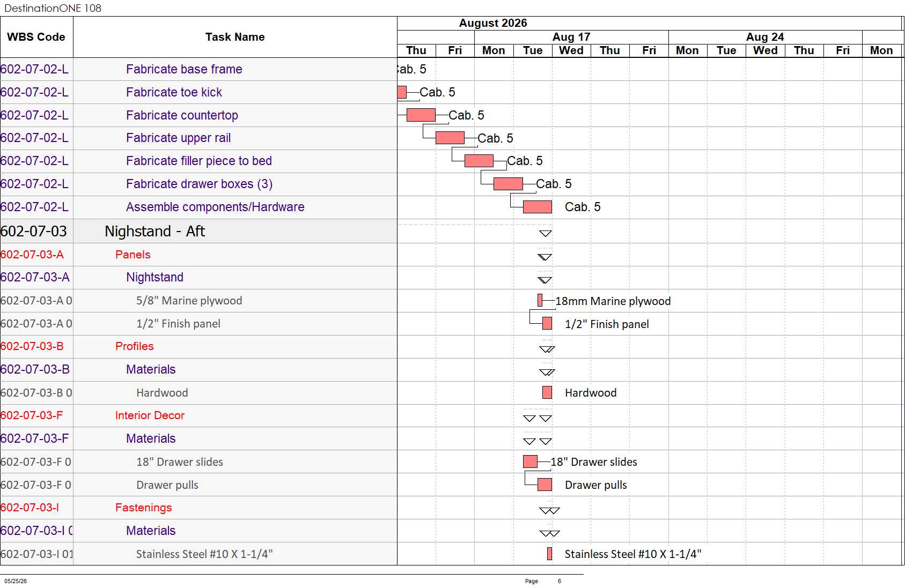Select the August 2026 month header
The image size is (905, 588).
tap(493, 23)
